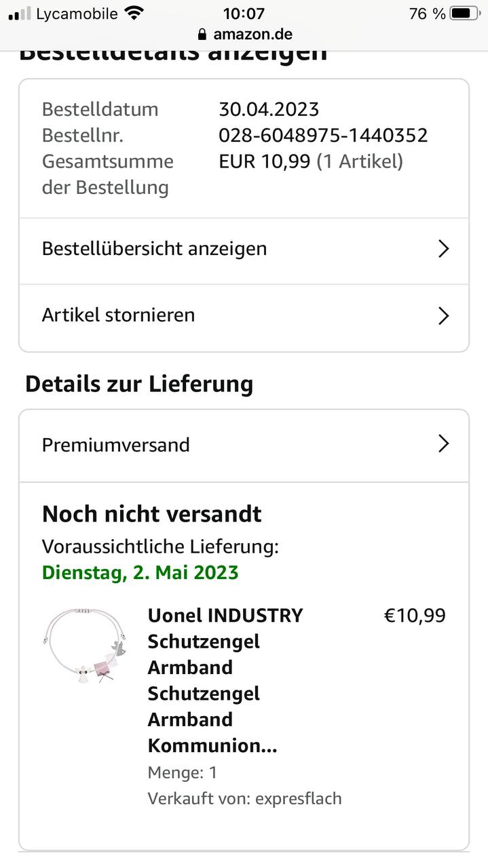Select Artikel stornieren option

(119, 315)
